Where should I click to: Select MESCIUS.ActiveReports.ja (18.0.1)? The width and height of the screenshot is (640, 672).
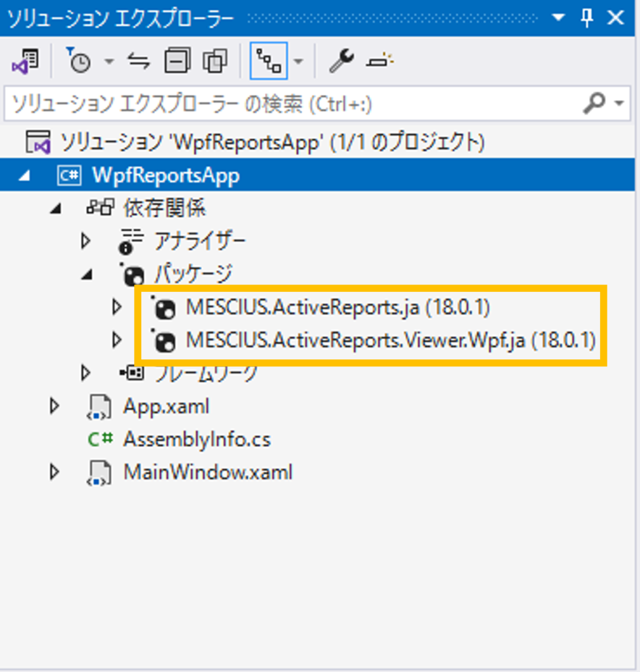337,307
